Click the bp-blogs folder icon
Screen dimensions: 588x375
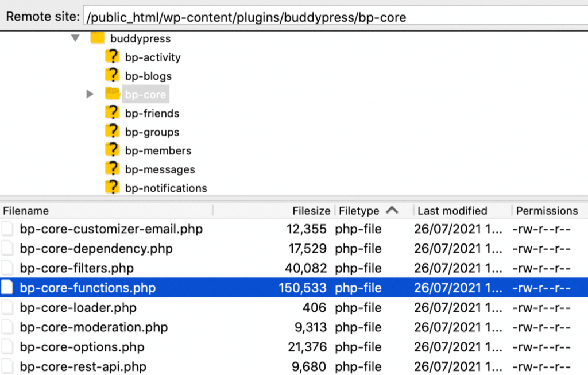click(x=113, y=75)
